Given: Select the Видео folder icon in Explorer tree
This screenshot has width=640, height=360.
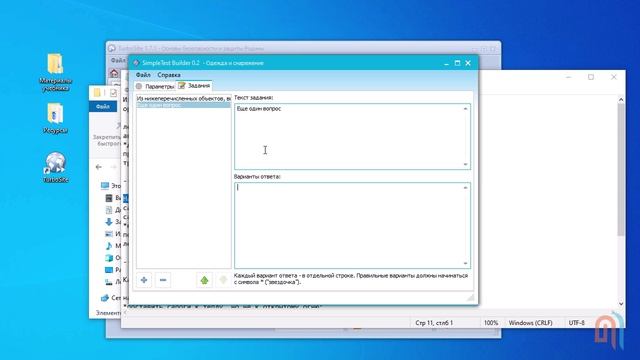Looking at the screenshot, I should pyautogui.click(x=109, y=198).
